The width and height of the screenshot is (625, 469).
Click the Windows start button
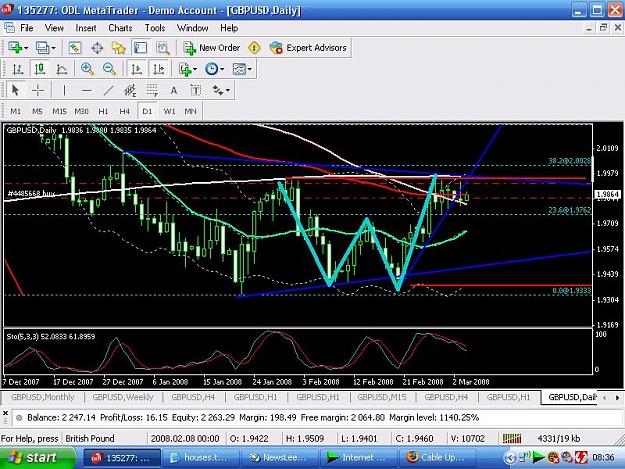pos(37,457)
